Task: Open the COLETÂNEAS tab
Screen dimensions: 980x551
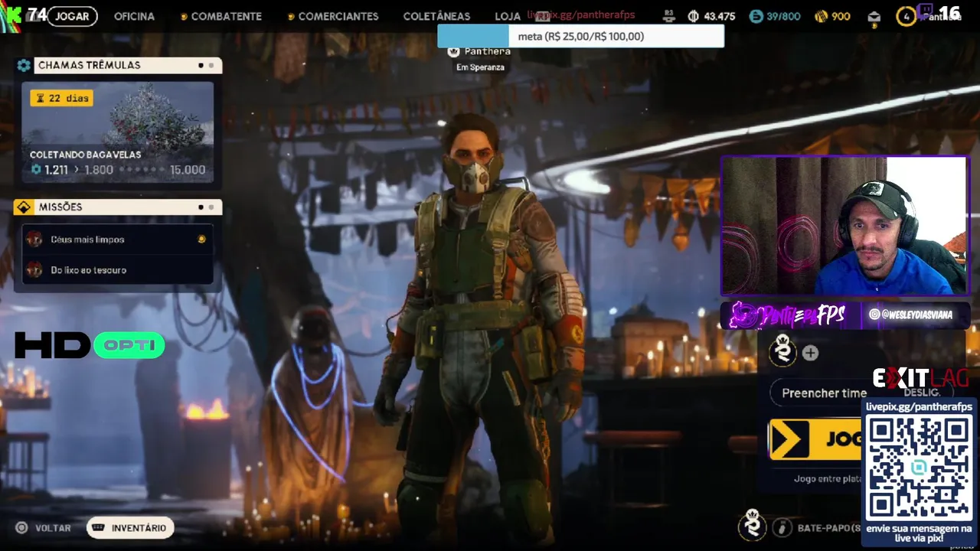Action: coord(436,16)
